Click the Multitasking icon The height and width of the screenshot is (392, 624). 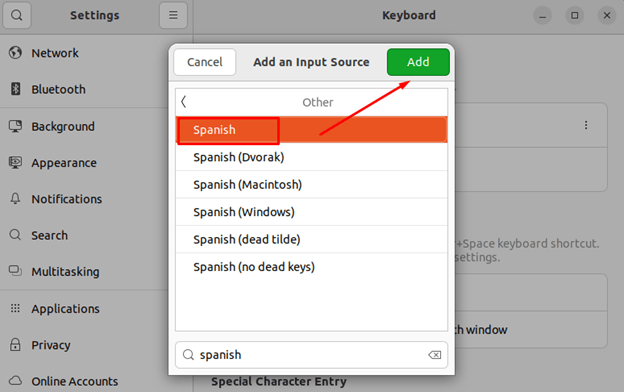click(x=15, y=271)
